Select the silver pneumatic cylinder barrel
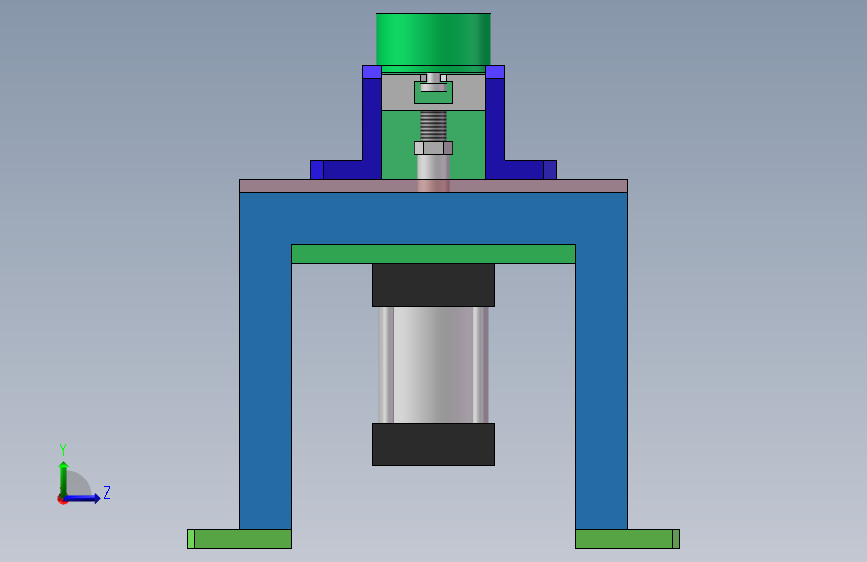867x562 pixels. [x=433, y=365]
